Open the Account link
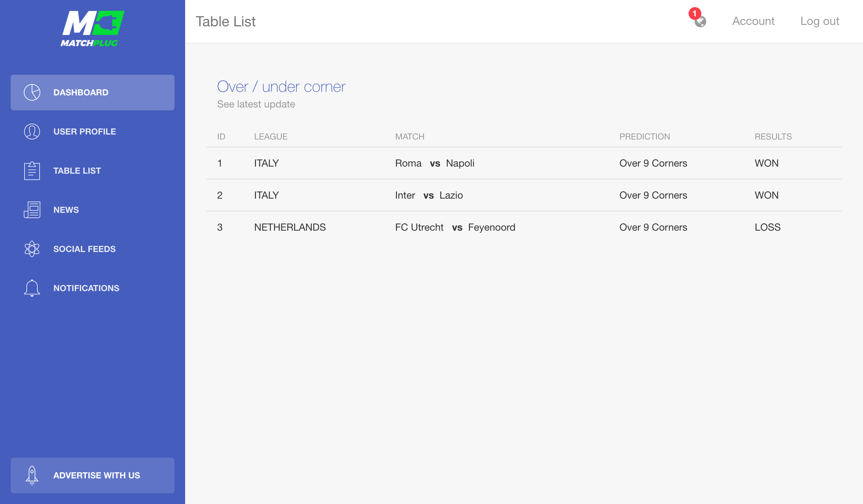 pos(753,21)
